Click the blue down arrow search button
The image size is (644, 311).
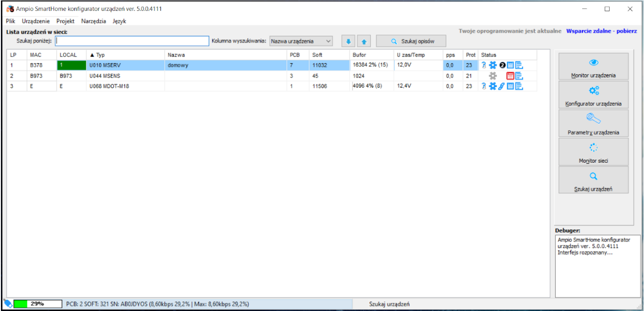[x=348, y=41]
